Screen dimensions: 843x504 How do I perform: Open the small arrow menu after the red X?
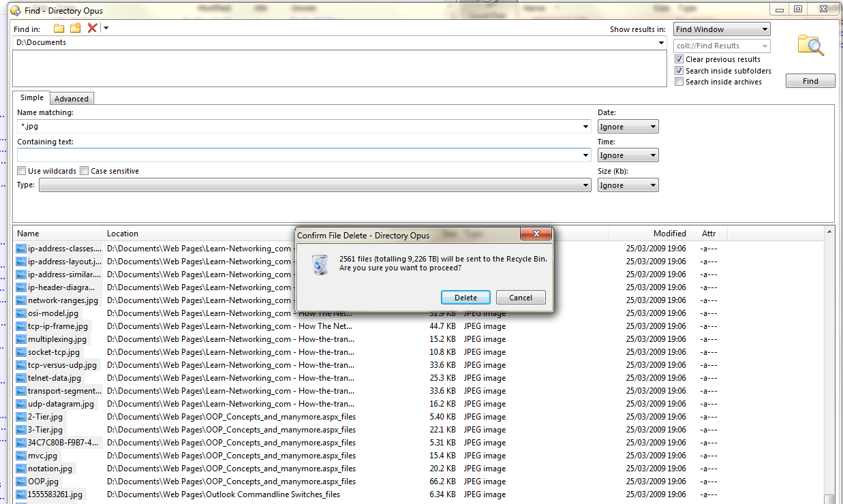(x=106, y=28)
